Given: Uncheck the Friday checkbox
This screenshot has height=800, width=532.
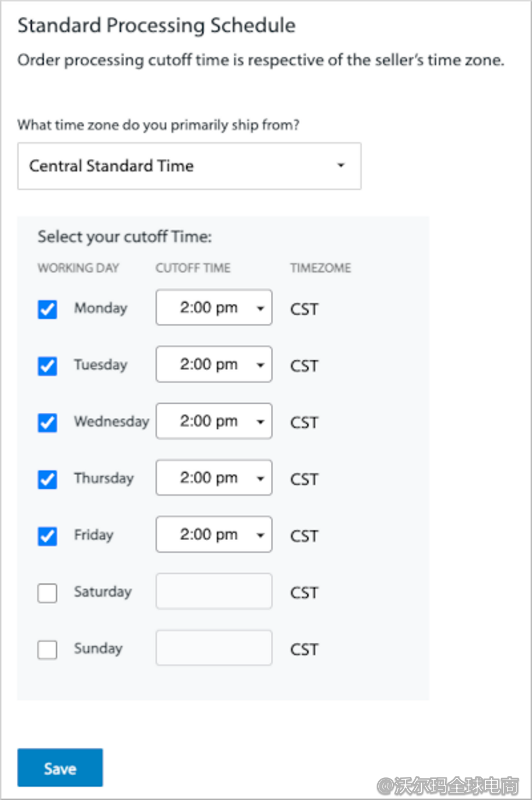Looking at the screenshot, I should (x=48, y=536).
